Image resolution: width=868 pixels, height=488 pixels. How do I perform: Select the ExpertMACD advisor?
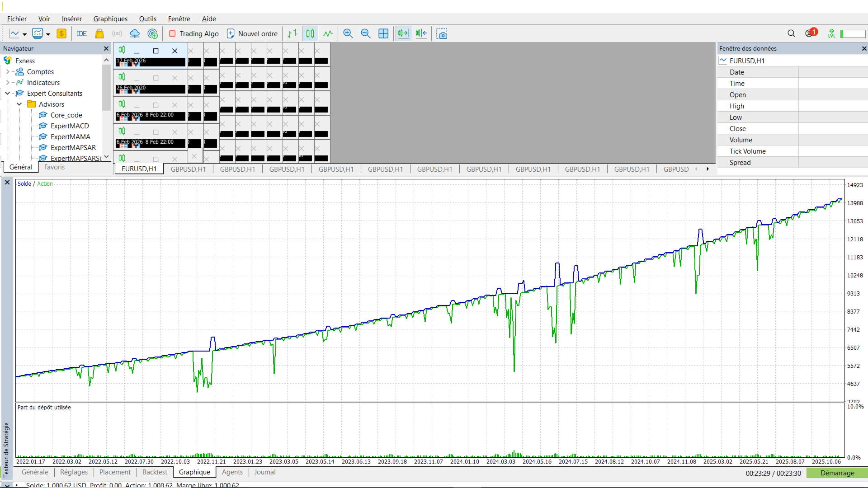70,126
